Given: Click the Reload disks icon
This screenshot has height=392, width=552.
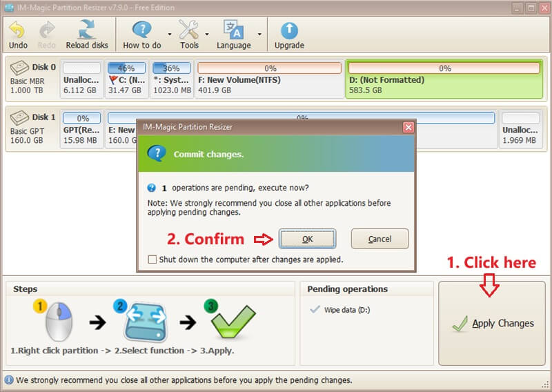Looking at the screenshot, I should pos(87,29).
